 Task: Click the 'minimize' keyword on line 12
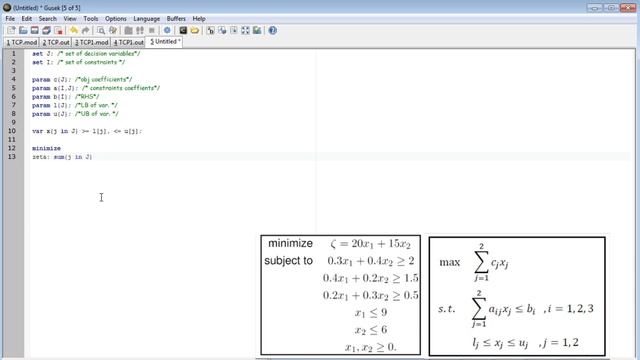click(46, 148)
